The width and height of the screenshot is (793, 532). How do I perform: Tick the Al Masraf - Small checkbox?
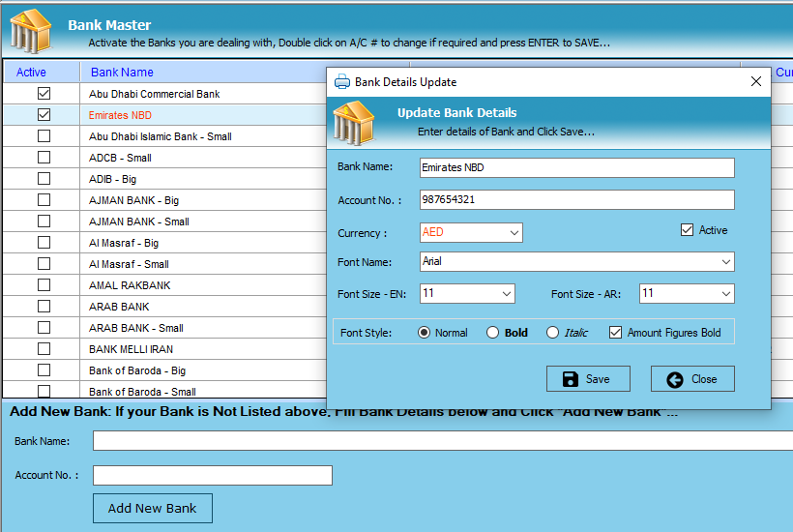coord(44,263)
